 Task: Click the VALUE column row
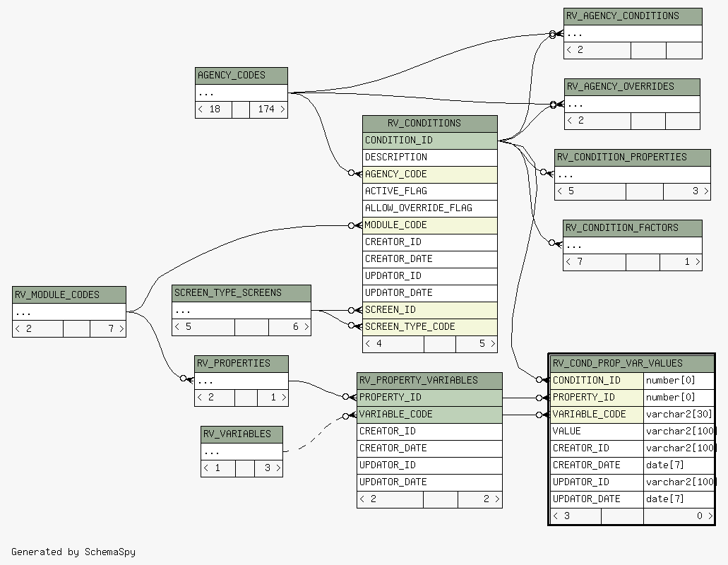[x=597, y=432]
